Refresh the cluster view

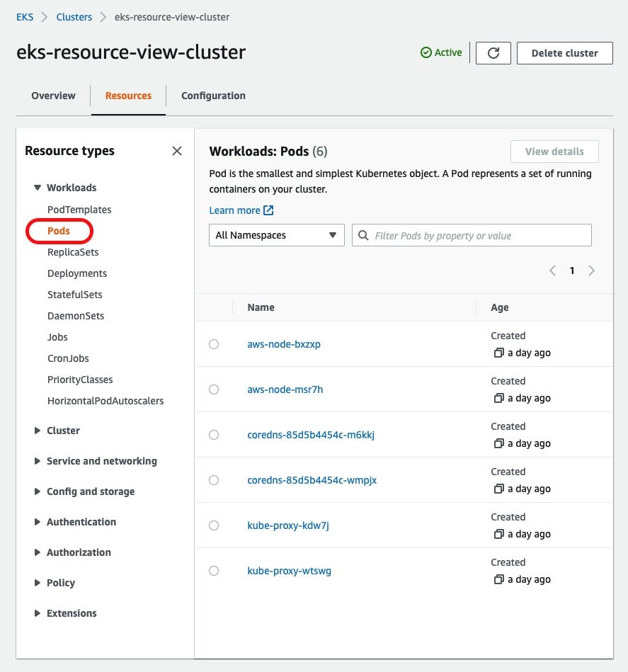(493, 53)
